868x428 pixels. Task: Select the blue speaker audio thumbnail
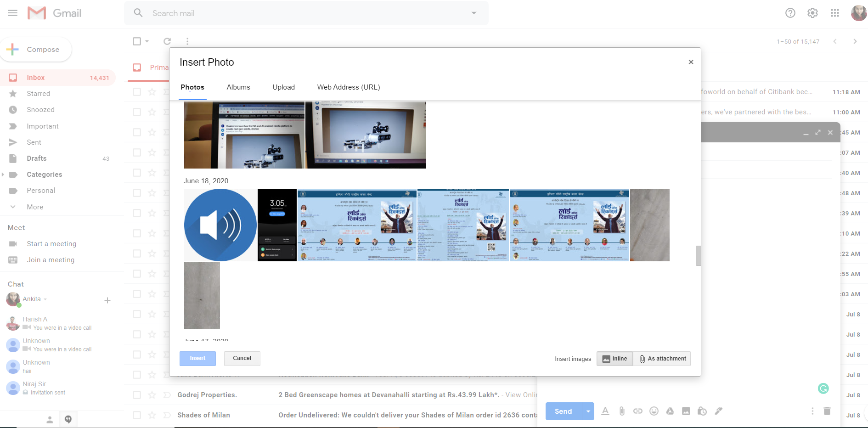[220, 225]
